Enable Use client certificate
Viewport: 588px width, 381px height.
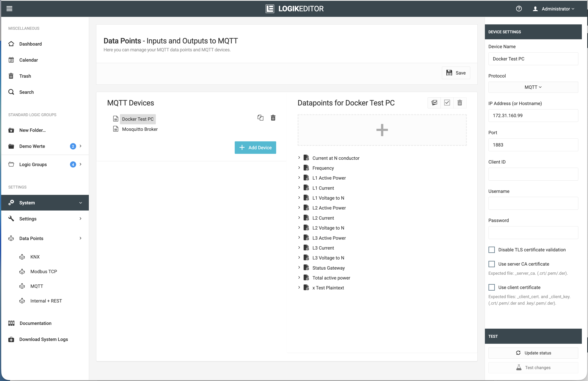pyautogui.click(x=492, y=287)
